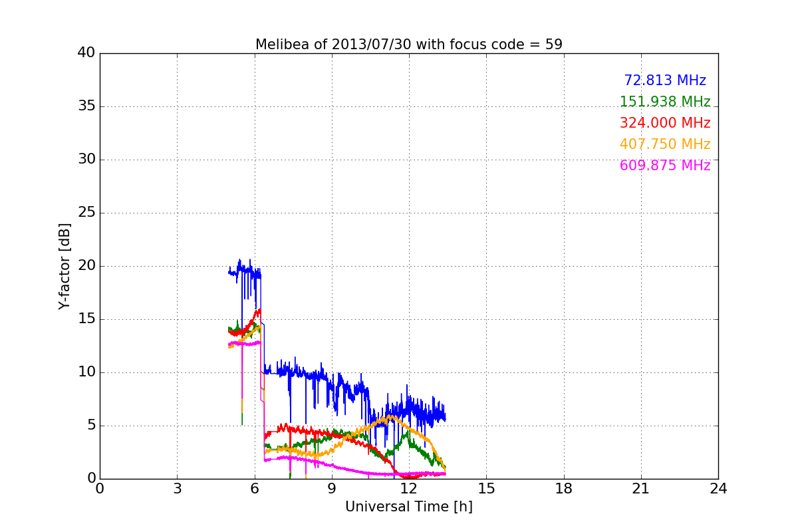The width and height of the screenshot is (798, 532).
Task: Click the y-axis tick label 35
Action: coord(86,106)
